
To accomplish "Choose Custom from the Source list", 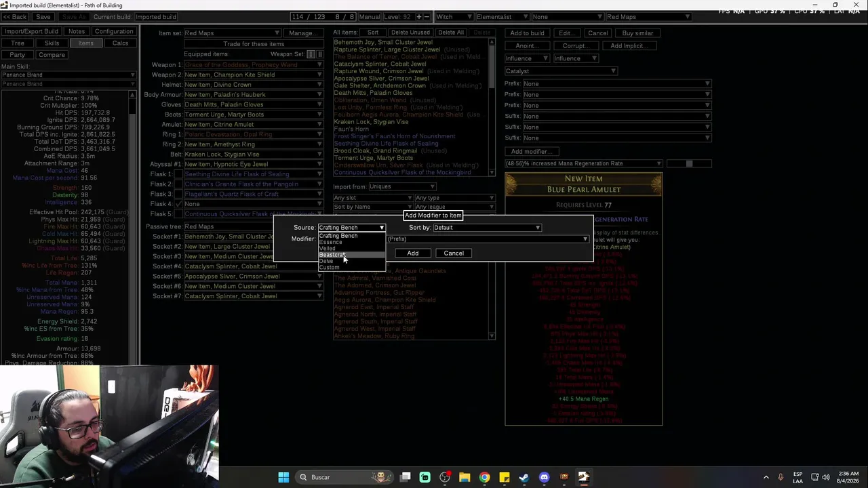I will pyautogui.click(x=352, y=268).
